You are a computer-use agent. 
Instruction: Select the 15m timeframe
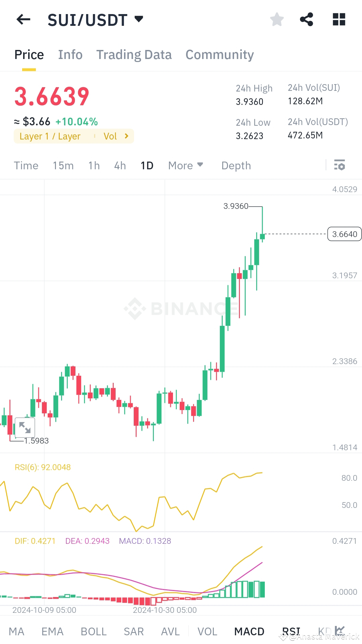point(63,165)
